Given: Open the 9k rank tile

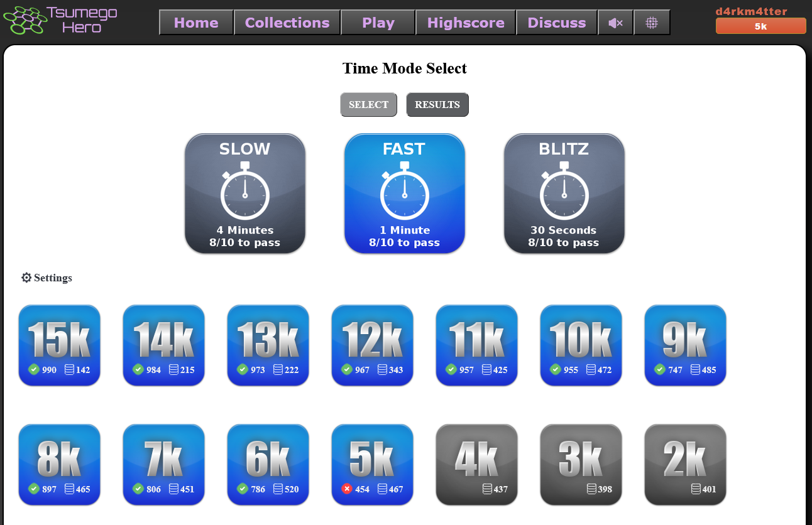Looking at the screenshot, I should pos(685,345).
